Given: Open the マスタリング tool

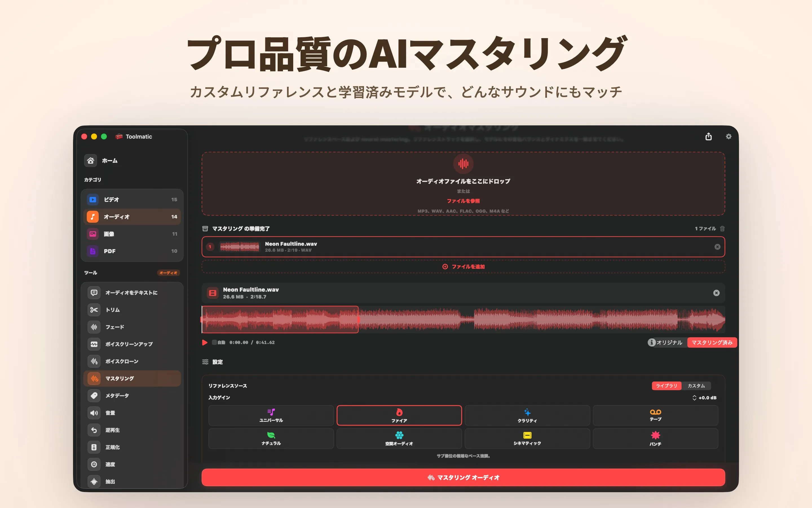Looking at the screenshot, I should pyautogui.click(x=132, y=378).
